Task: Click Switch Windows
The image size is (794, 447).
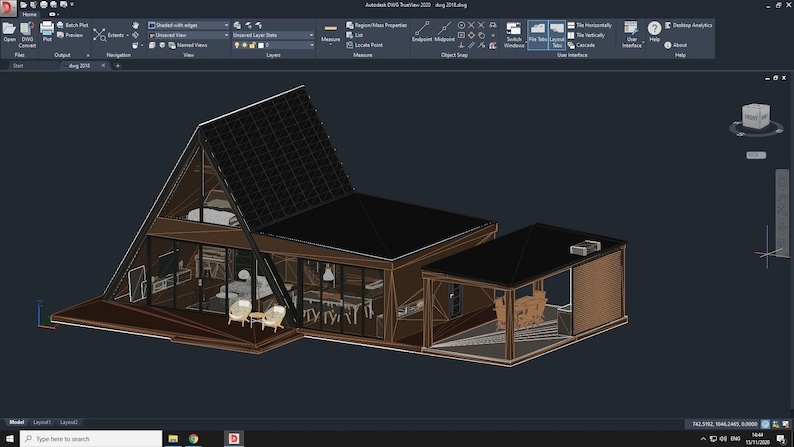Action: [x=513, y=34]
